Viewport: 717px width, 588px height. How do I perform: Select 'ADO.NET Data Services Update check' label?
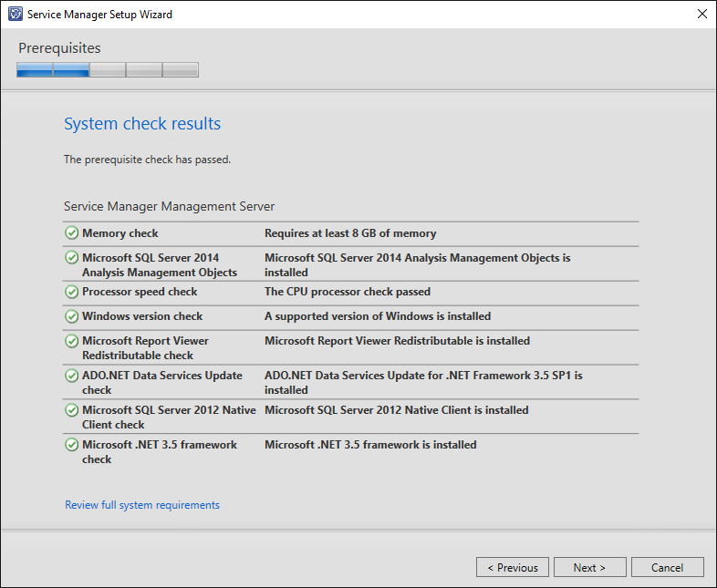pyautogui.click(x=162, y=383)
